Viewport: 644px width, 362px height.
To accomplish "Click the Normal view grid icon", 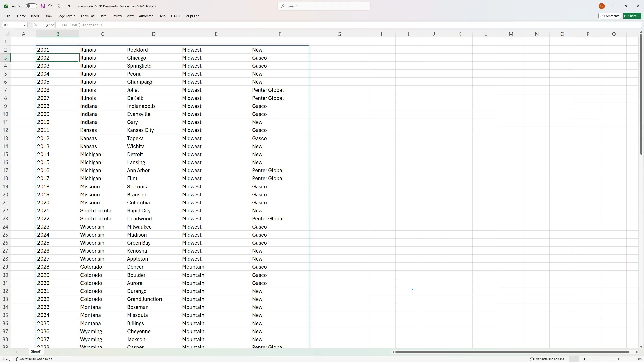I will point(573,359).
